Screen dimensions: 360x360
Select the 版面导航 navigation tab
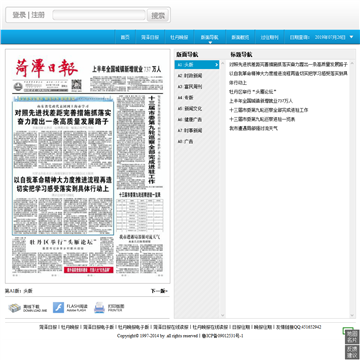click(210, 37)
